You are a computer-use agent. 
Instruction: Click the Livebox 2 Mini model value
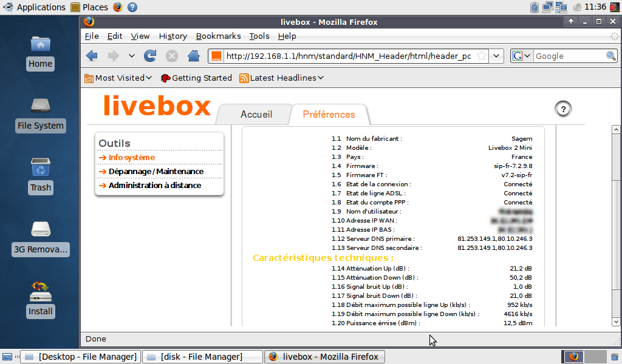510,148
